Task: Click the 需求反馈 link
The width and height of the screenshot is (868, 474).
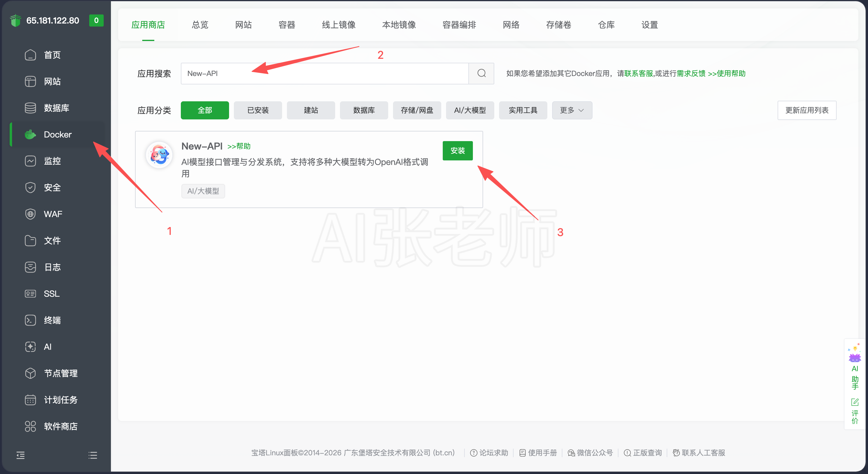Action: [x=691, y=73]
